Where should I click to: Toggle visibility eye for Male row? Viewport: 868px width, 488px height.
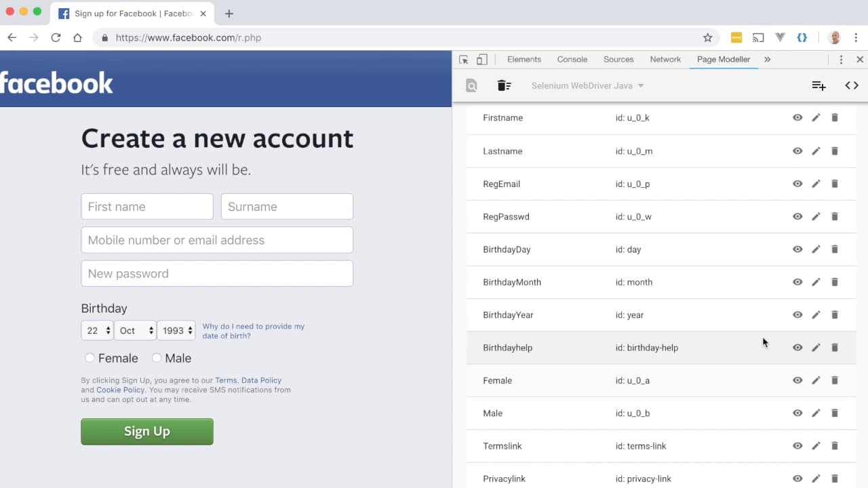797,413
